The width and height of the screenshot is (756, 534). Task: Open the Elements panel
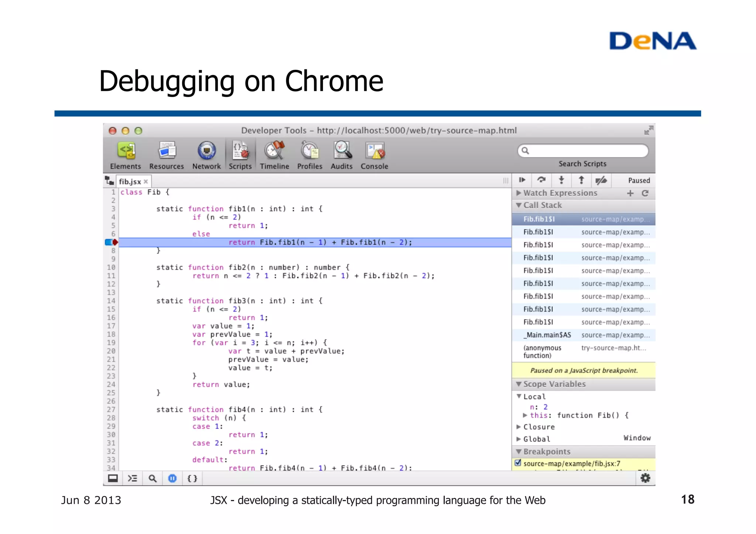[x=126, y=155]
